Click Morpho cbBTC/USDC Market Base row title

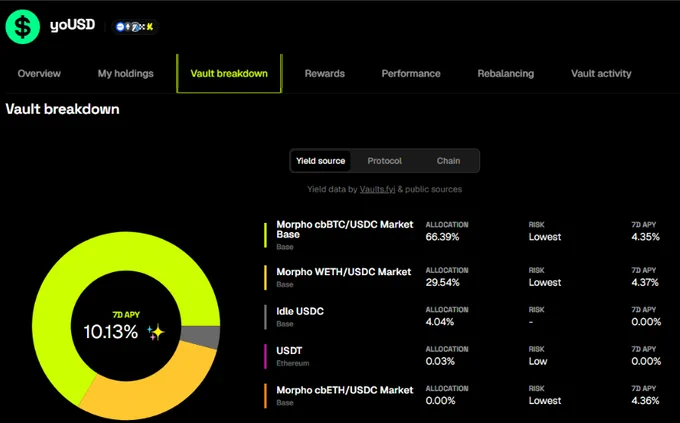345,230
